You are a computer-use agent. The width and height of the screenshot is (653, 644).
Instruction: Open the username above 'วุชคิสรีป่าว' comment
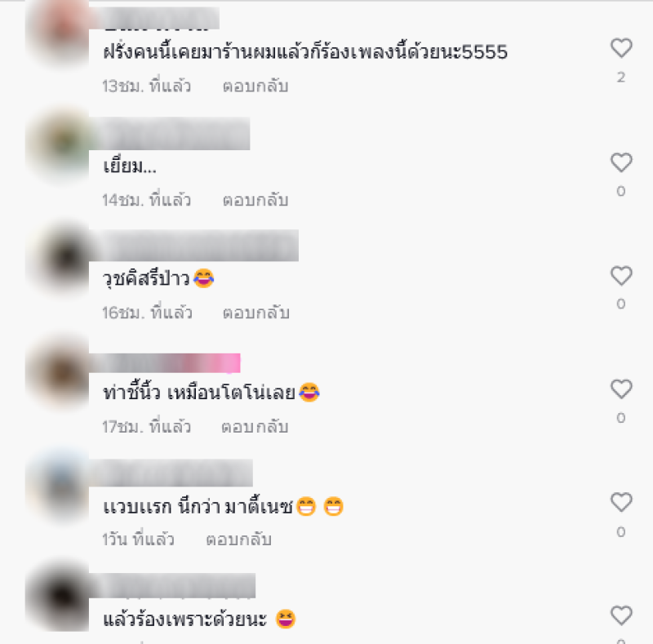194,246
